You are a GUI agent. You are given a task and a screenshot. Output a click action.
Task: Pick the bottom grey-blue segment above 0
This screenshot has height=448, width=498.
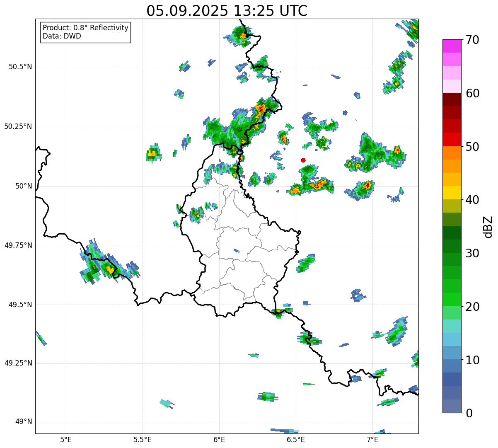452,406
